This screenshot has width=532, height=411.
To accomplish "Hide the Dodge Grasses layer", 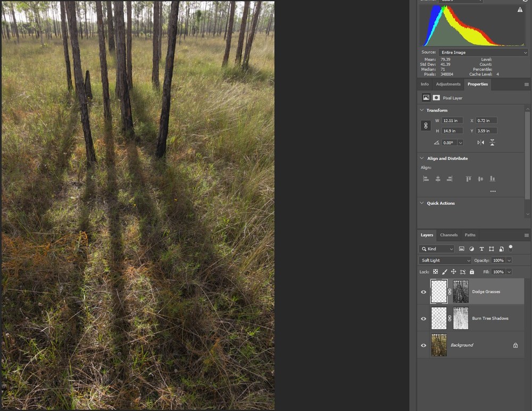I will 423,292.
